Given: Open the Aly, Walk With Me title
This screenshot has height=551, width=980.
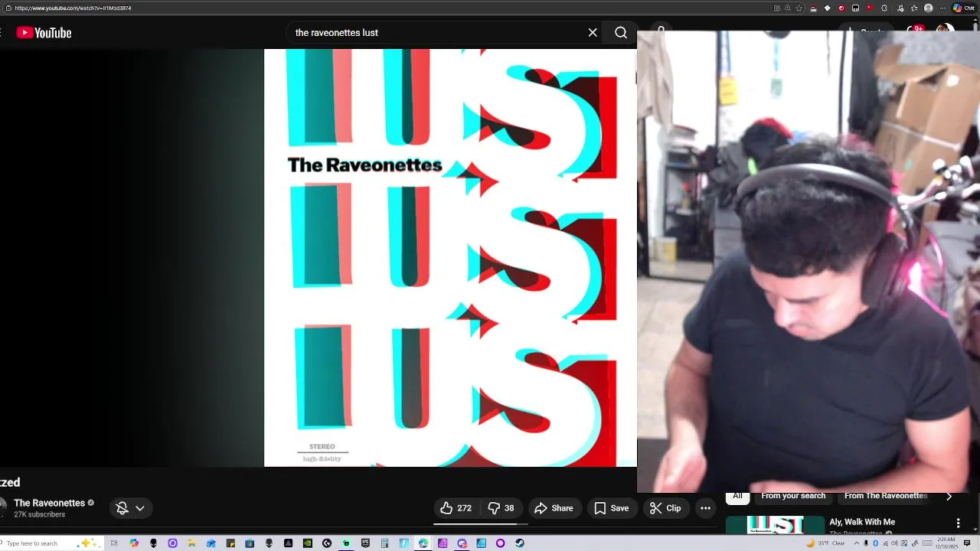Looking at the screenshot, I should pos(862,522).
